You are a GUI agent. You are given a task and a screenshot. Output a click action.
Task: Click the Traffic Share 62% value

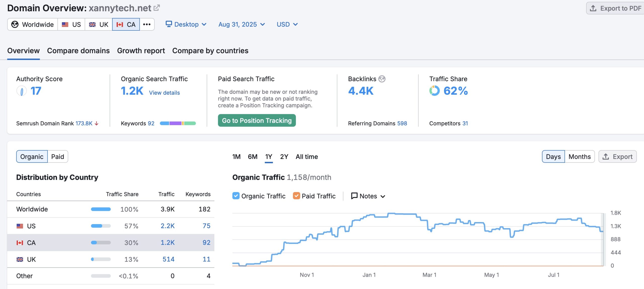[x=456, y=91]
